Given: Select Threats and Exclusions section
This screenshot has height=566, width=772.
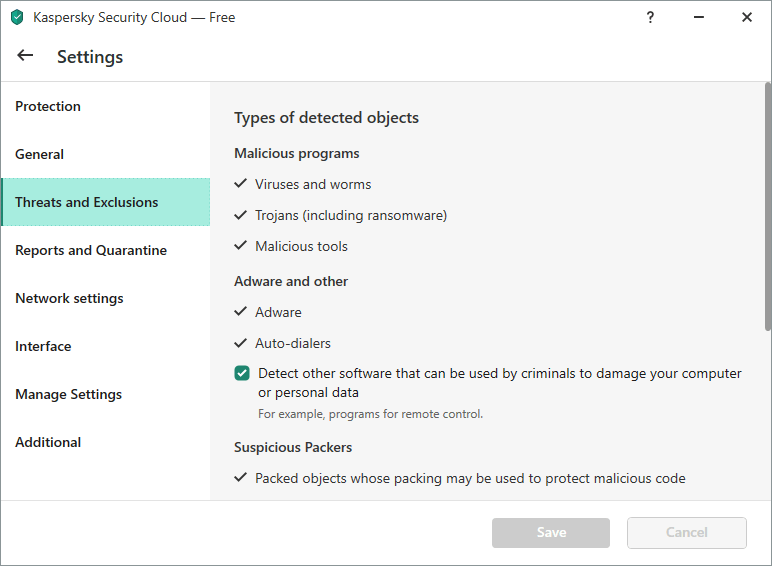Looking at the screenshot, I should (106, 202).
